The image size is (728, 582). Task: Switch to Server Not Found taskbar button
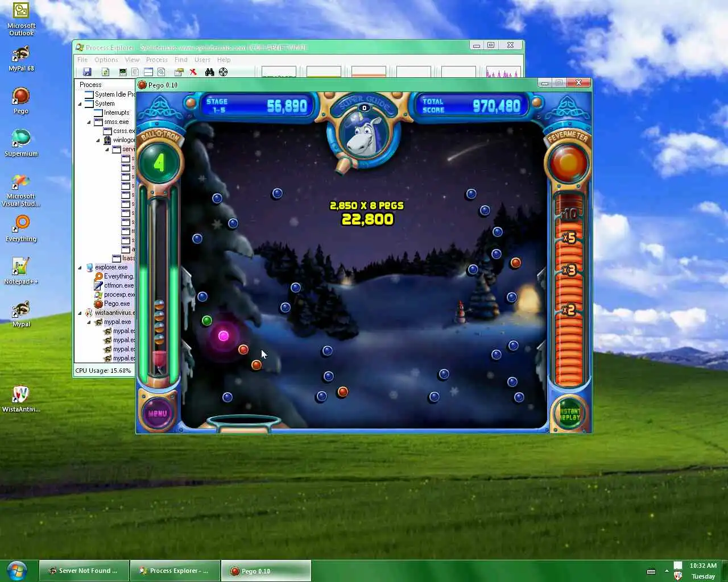pyautogui.click(x=84, y=571)
